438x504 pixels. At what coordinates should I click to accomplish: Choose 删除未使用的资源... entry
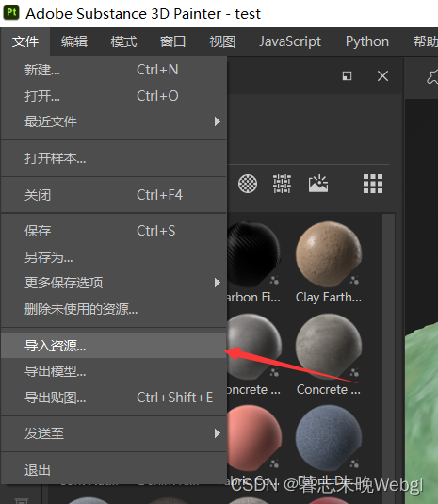[113, 309]
